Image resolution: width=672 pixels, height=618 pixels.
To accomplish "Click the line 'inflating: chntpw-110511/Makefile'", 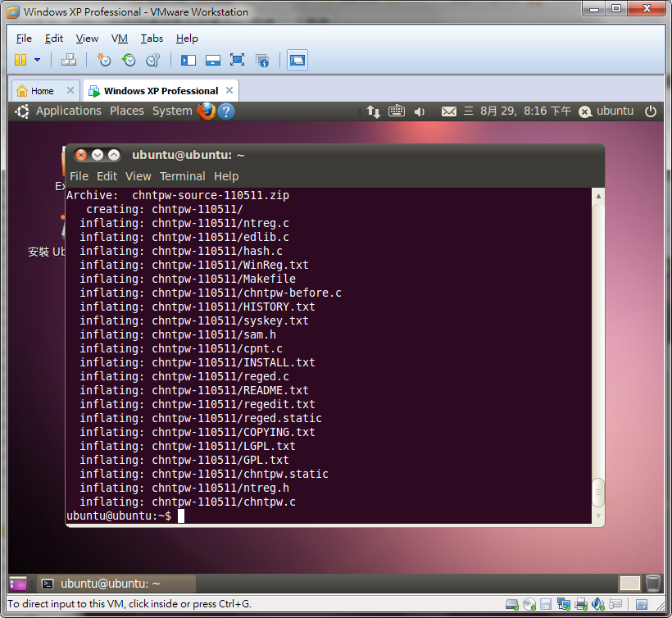I will tap(188, 279).
